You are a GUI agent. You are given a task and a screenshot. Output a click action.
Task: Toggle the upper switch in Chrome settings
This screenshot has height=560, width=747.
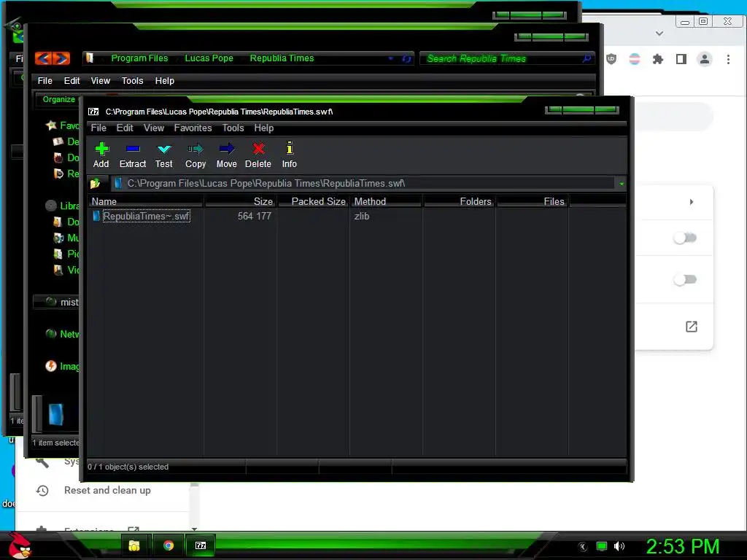(x=685, y=238)
